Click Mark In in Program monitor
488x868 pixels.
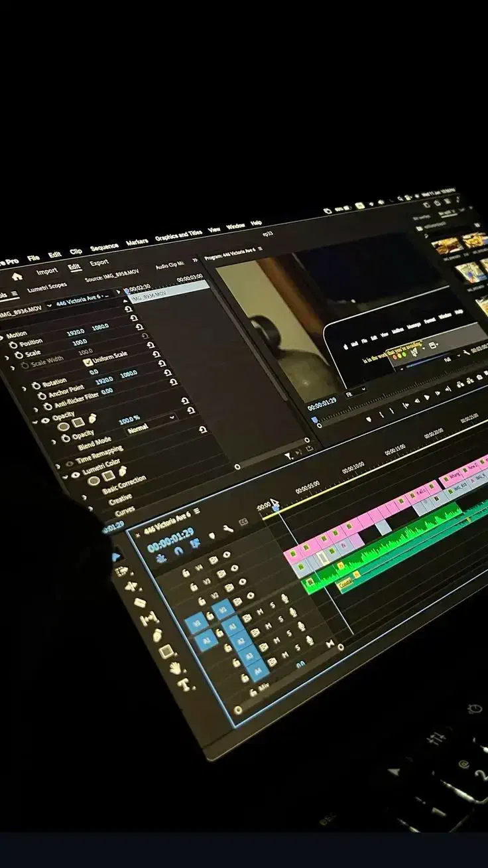(x=381, y=415)
